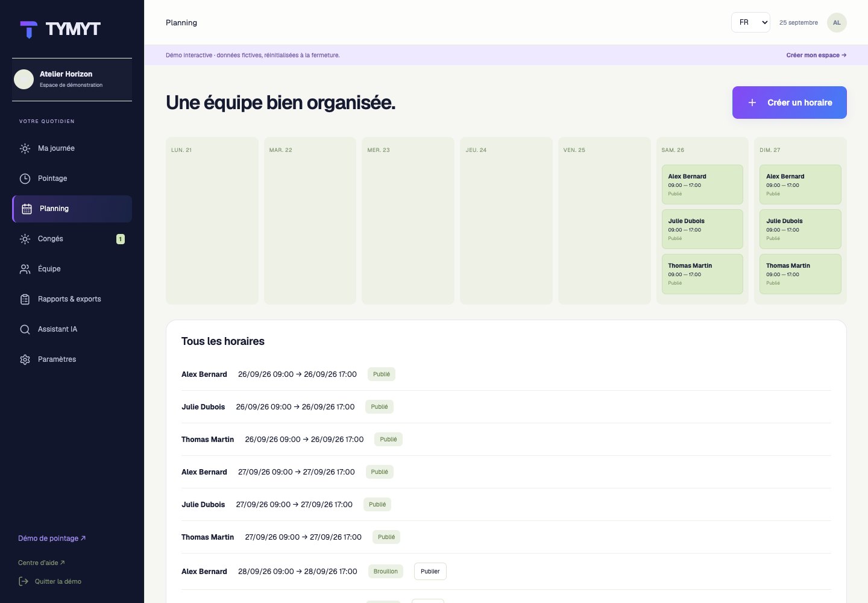Open Thomas Martin shift on SAM. 26

[x=702, y=274]
